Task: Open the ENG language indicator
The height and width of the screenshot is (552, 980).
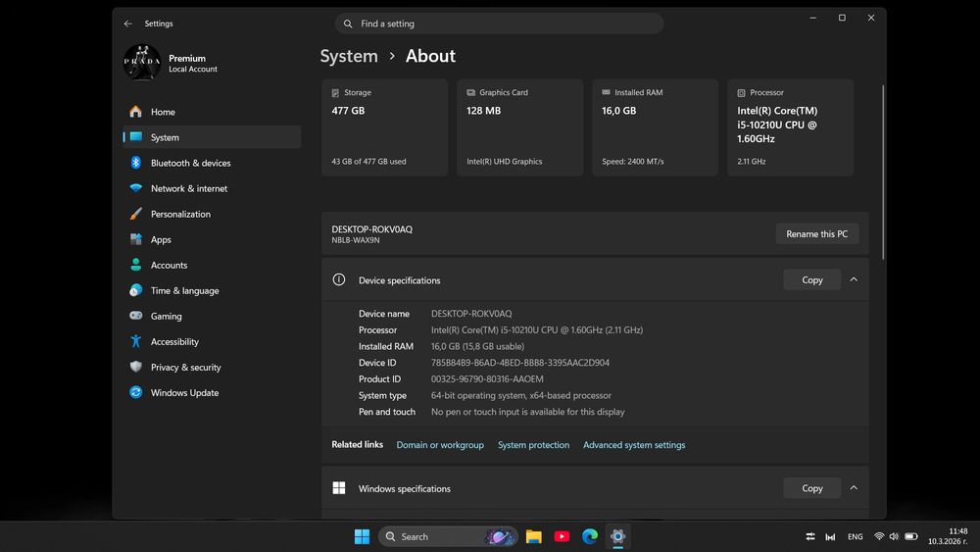Action: pyautogui.click(x=855, y=537)
